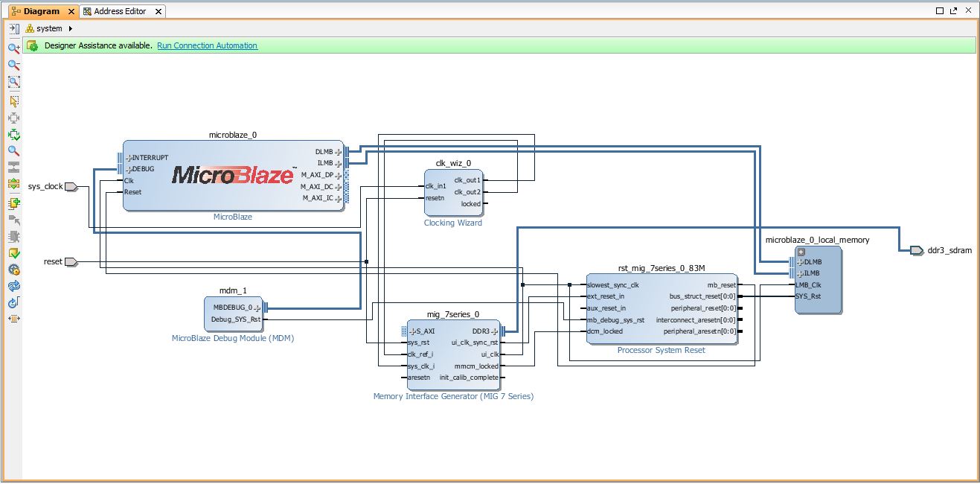The width and height of the screenshot is (980, 484).
Task: Expand the system breadcrumb arrow
Action: pos(70,28)
